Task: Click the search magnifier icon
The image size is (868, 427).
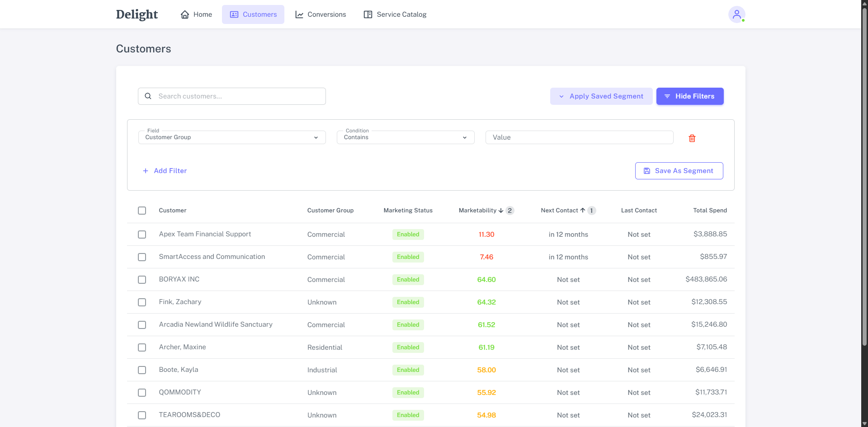Action: [148, 96]
